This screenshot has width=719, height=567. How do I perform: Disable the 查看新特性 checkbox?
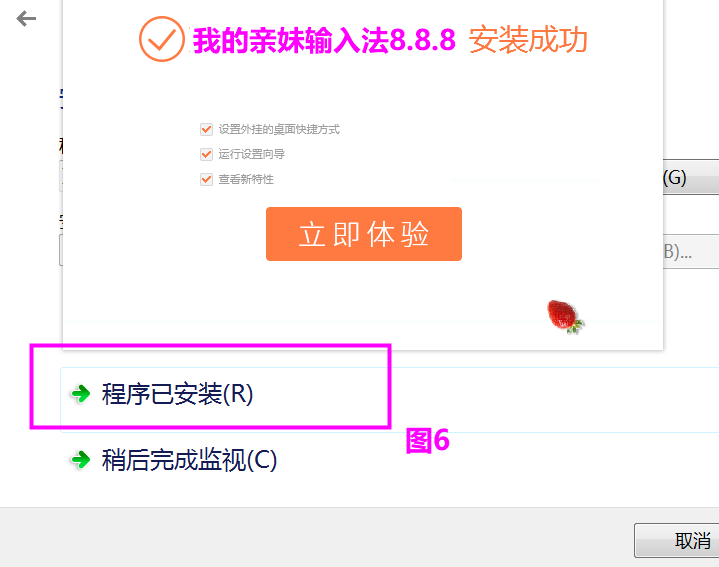[x=207, y=179]
